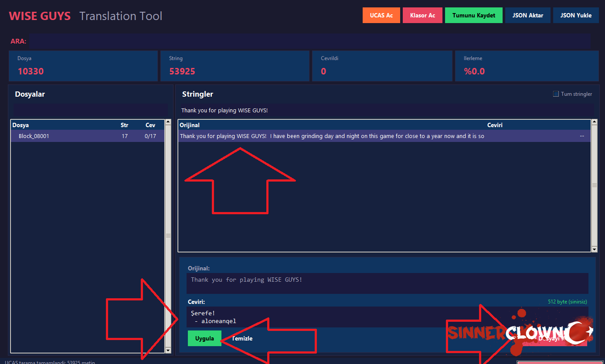Click the file list scrollbar down arrow
Viewport: 605px width, 364px height.
(168, 350)
